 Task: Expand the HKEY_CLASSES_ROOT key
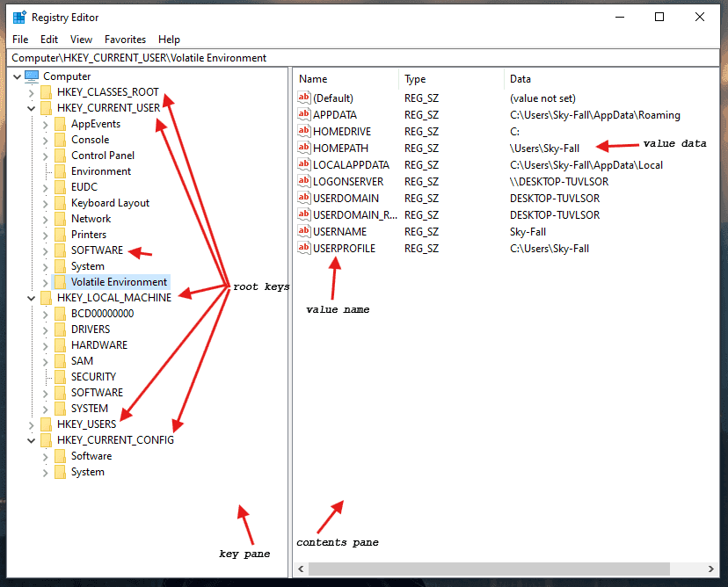pos(31,93)
